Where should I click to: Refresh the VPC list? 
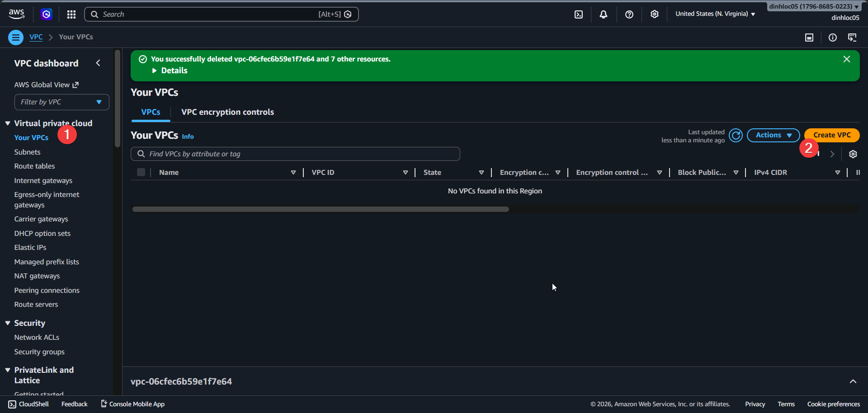[x=736, y=135]
